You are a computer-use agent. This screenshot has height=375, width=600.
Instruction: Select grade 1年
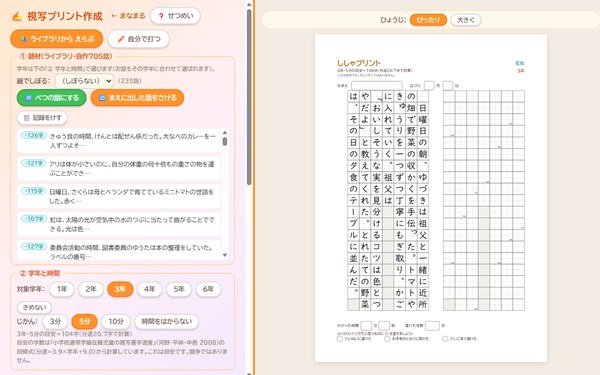tap(62, 289)
